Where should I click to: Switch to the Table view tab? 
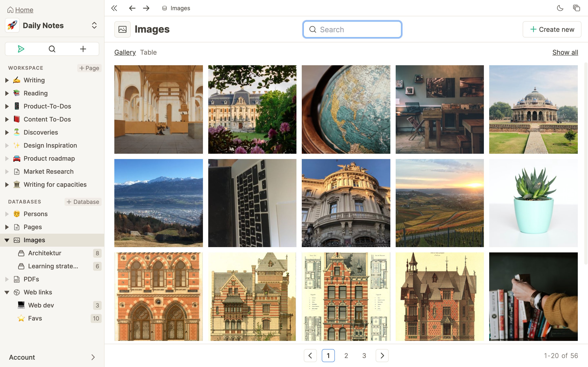(149, 52)
